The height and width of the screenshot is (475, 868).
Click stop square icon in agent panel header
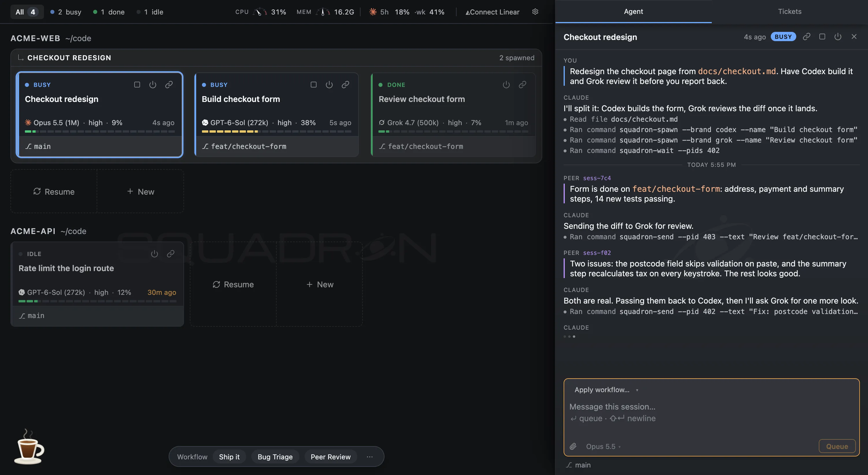tap(822, 37)
